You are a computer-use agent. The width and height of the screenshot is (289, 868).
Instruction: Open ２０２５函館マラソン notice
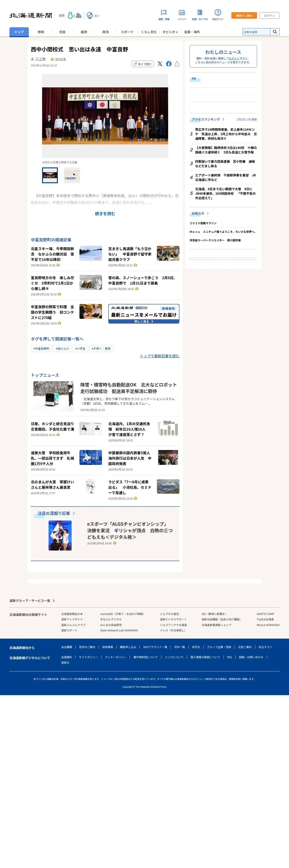pos(203,223)
